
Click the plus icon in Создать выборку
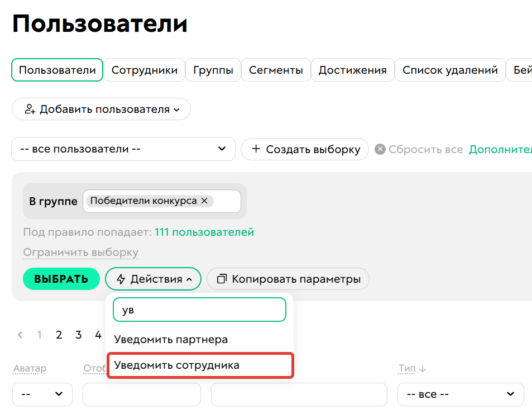tap(256, 149)
